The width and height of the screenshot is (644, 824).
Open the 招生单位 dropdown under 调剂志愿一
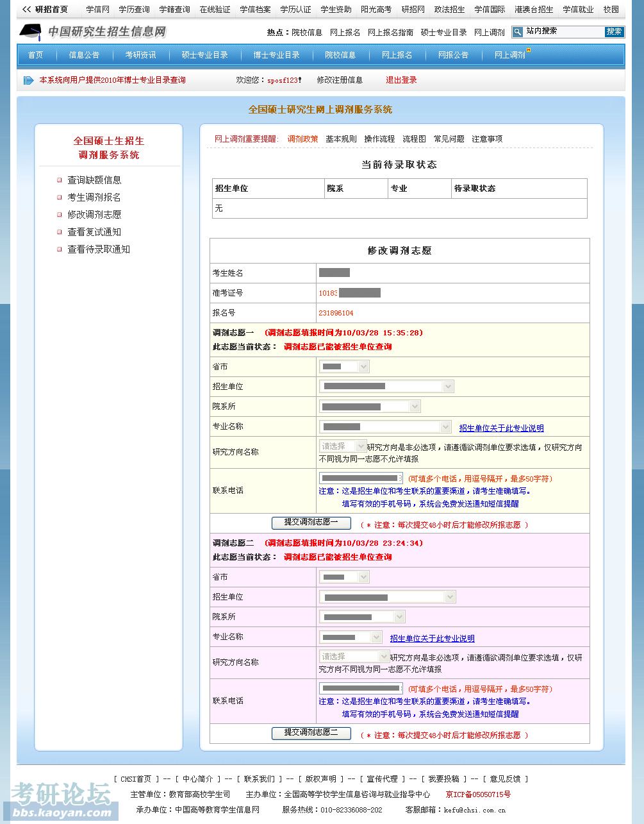tap(386, 387)
